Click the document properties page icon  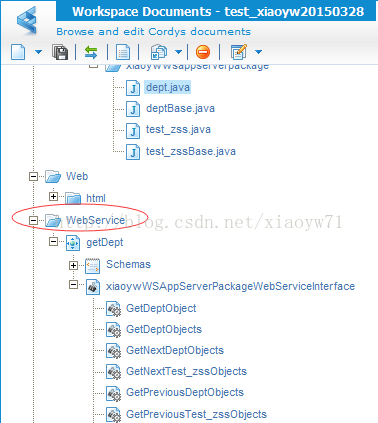click(123, 52)
